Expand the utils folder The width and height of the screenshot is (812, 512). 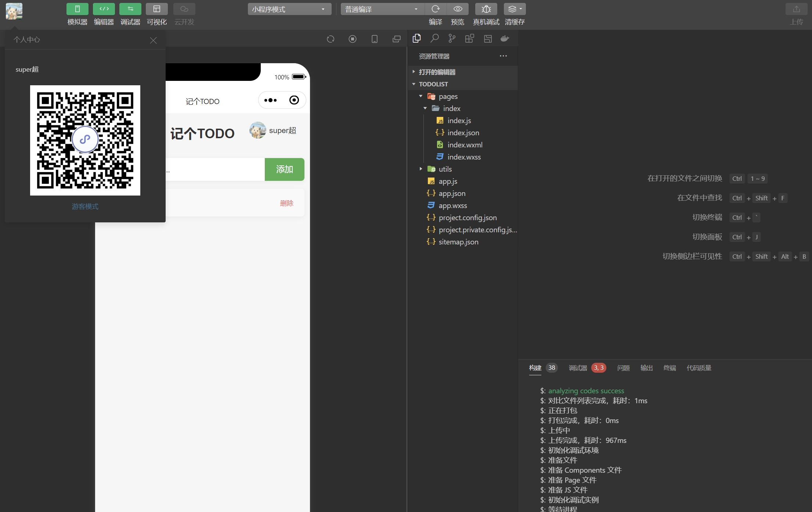(463, 169)
